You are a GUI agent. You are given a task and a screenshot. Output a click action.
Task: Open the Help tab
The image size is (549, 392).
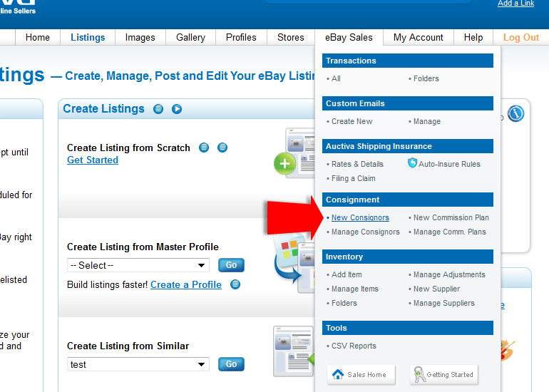pyautogui.click(x=473, y=38)
